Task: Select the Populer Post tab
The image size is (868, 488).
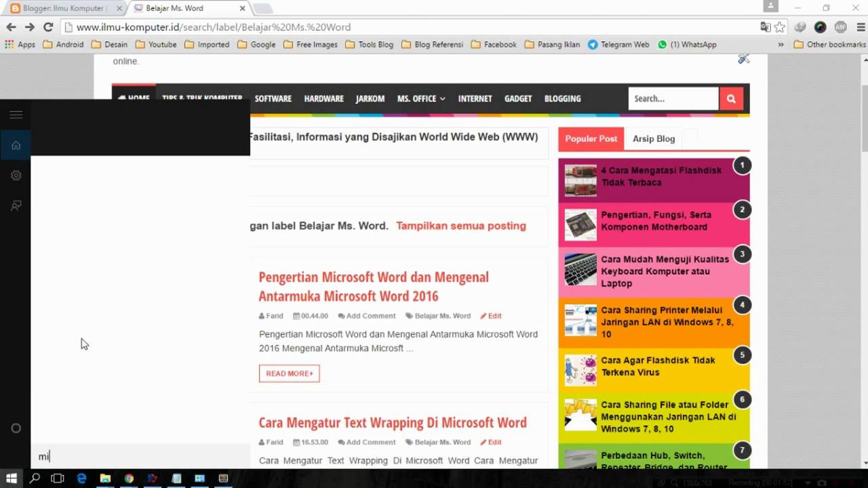Action: pyautogui.click(x=591, y=139)
